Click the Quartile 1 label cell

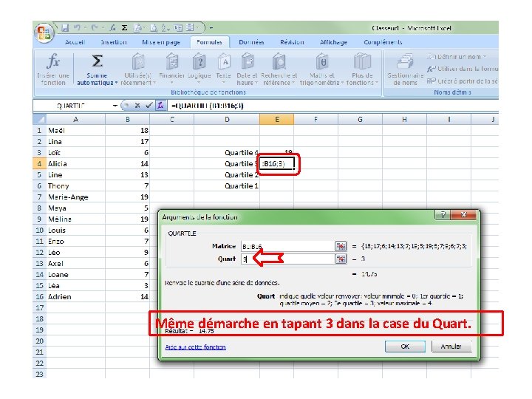(227, 186)
